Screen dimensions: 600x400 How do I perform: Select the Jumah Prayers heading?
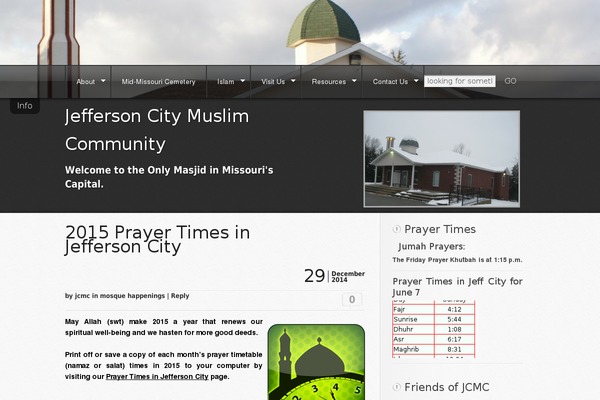[432, 247]
